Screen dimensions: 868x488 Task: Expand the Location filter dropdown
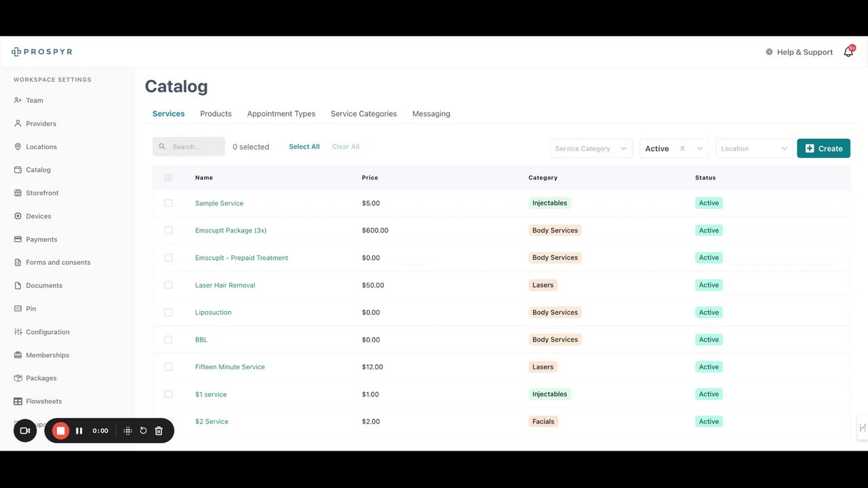click(754, 148)
